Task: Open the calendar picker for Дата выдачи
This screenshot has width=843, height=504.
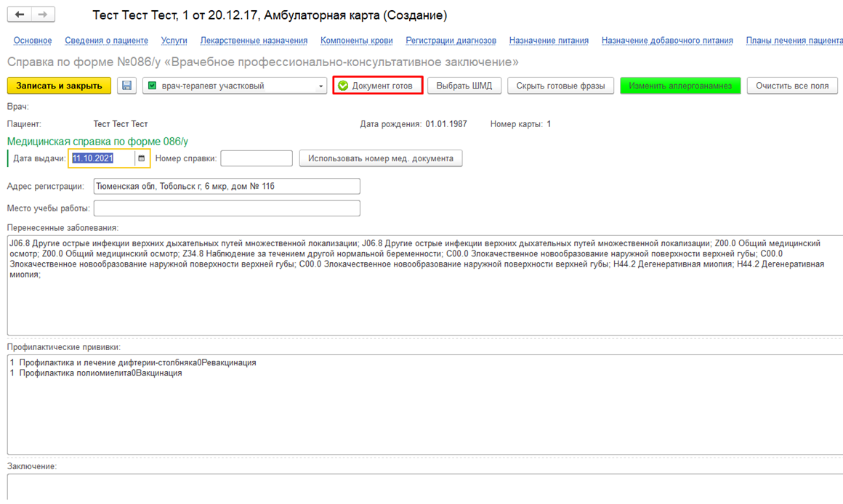Action: (141, 158)
